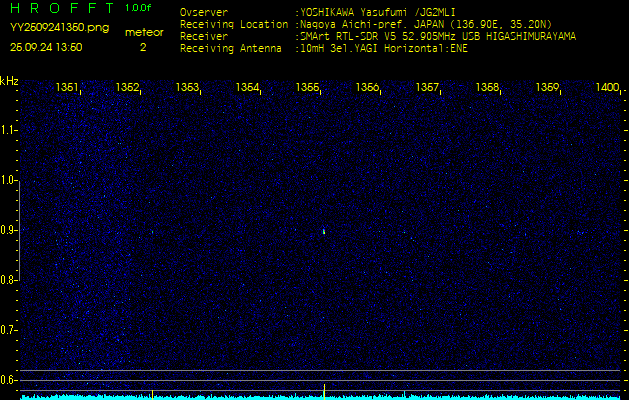
Task: Click the cyan signal level strip at bottom
Action: pos(400,397)
